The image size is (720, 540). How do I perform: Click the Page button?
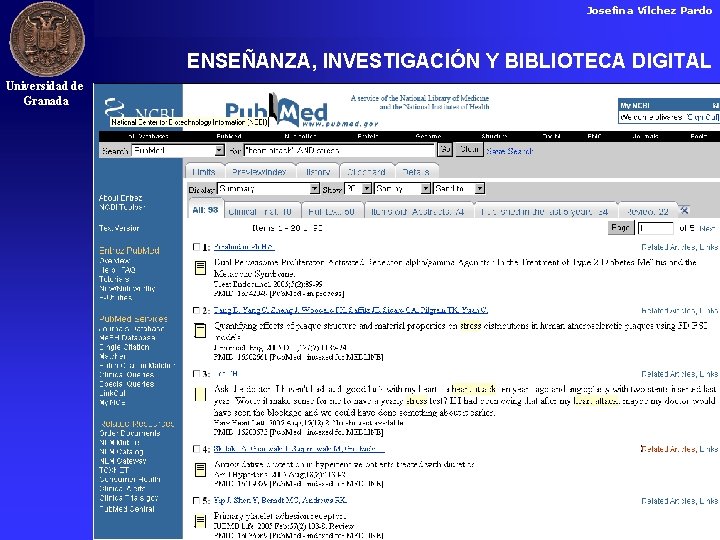(x=621, y=227)
